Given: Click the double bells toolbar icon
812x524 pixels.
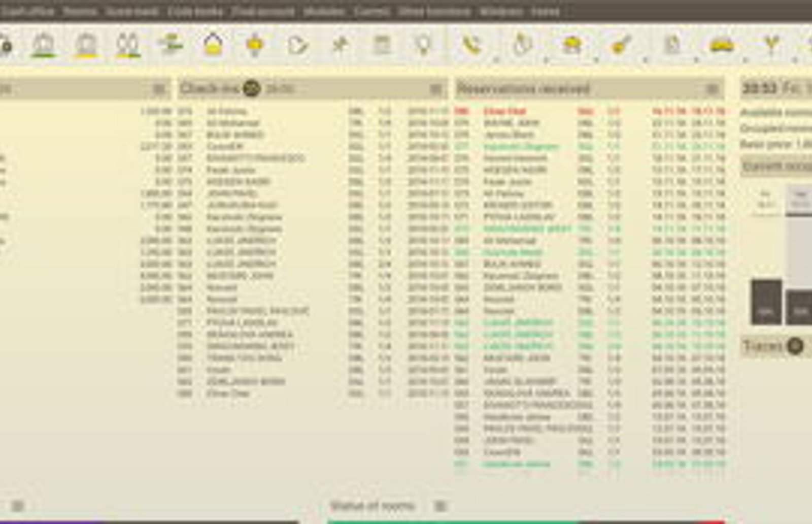Looking at the screenshot, I should (x=128, y=45).
